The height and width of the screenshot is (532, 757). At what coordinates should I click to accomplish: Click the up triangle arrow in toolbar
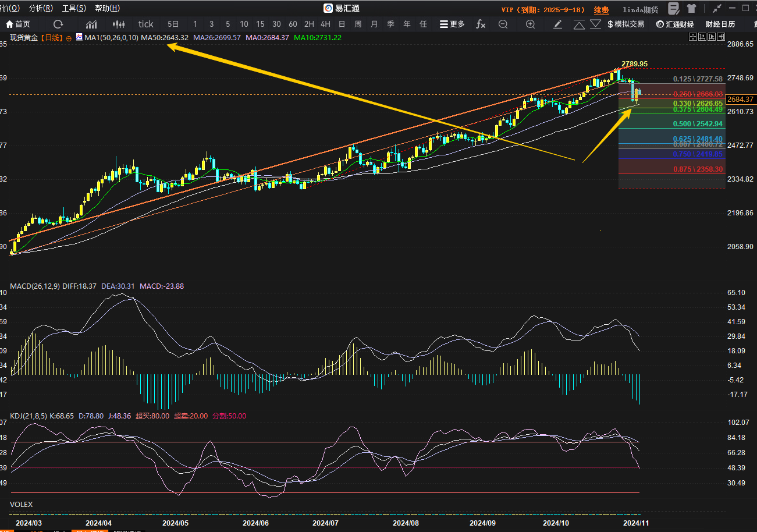tap(579, 24)
